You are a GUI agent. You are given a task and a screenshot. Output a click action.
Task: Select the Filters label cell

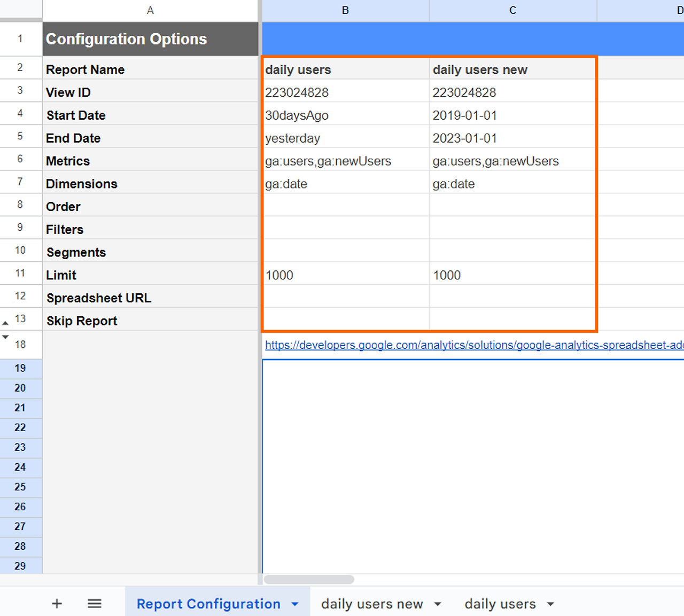[150, 228]
